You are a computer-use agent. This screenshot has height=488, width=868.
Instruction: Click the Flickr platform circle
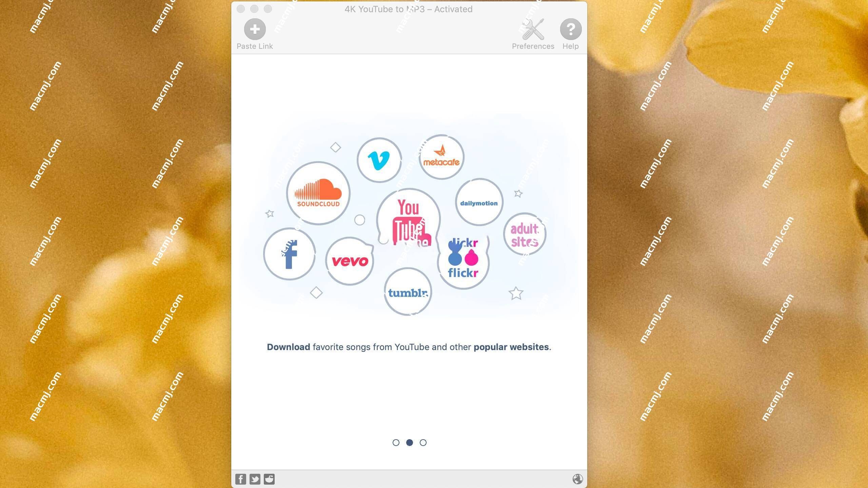coord(464,258)
